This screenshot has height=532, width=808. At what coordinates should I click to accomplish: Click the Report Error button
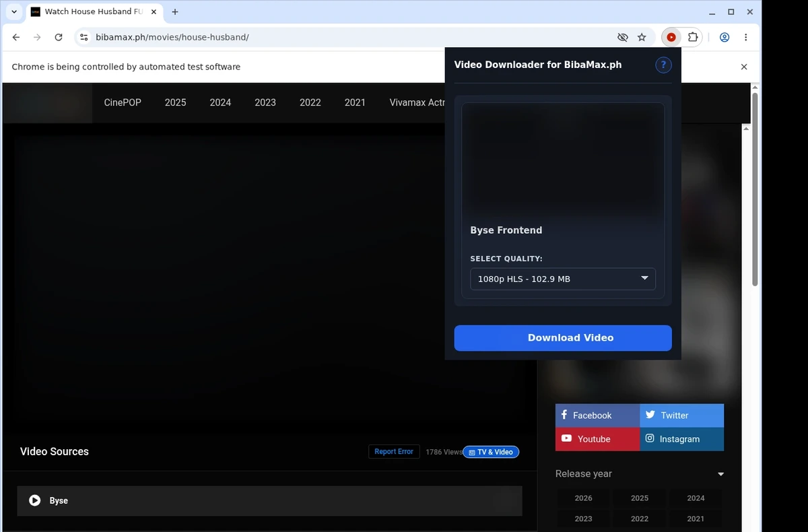coord(394,452)
